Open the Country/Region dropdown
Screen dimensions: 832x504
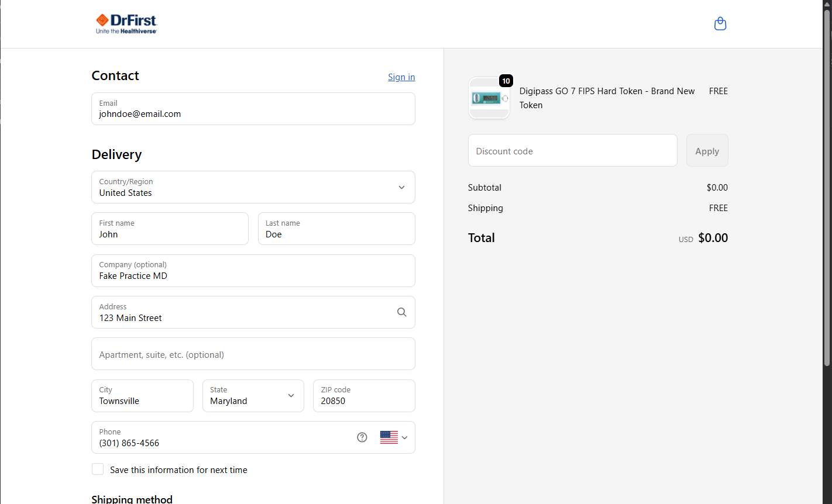(x=253, y=187)
